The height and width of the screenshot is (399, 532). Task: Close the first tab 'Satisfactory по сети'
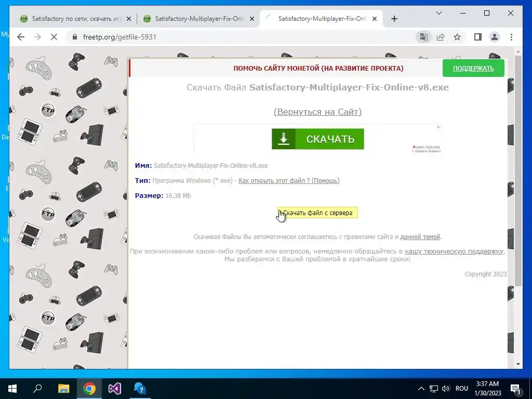click(x=129, y=19)
